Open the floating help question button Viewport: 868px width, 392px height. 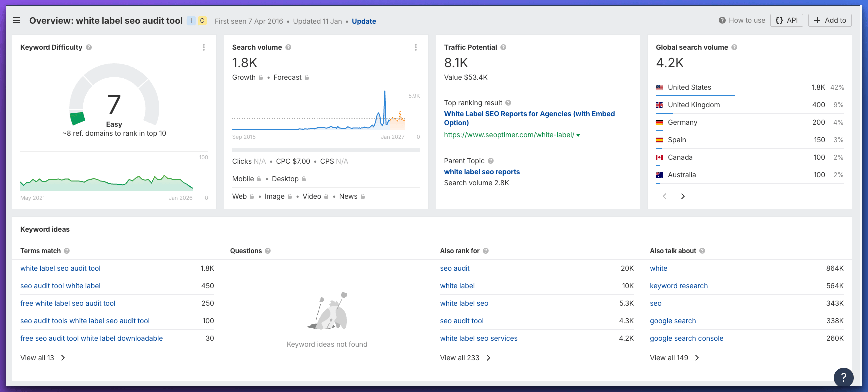coord(843,377)
